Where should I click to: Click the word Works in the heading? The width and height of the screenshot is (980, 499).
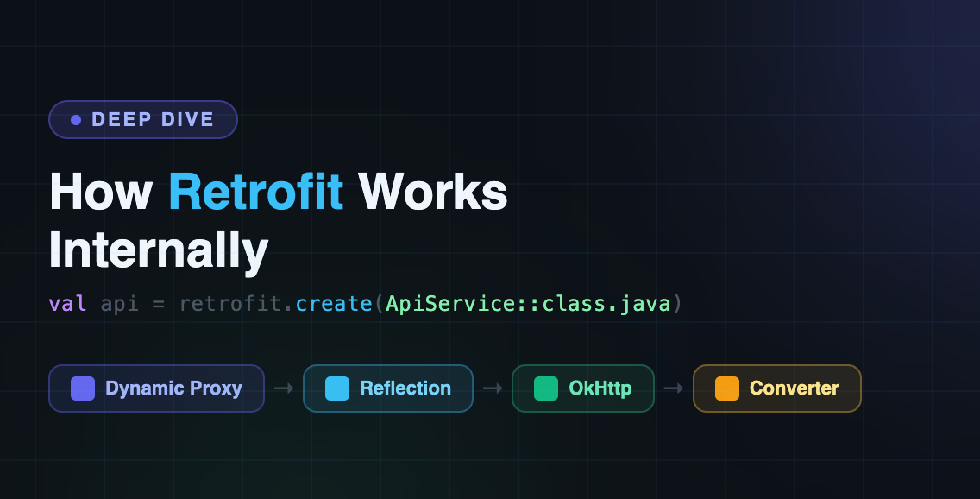click(432, 192)
